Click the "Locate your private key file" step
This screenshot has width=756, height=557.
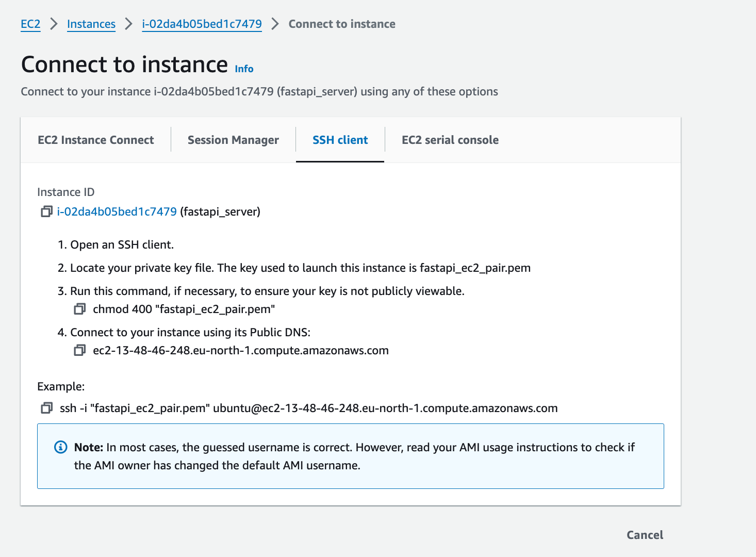(294, 268)
